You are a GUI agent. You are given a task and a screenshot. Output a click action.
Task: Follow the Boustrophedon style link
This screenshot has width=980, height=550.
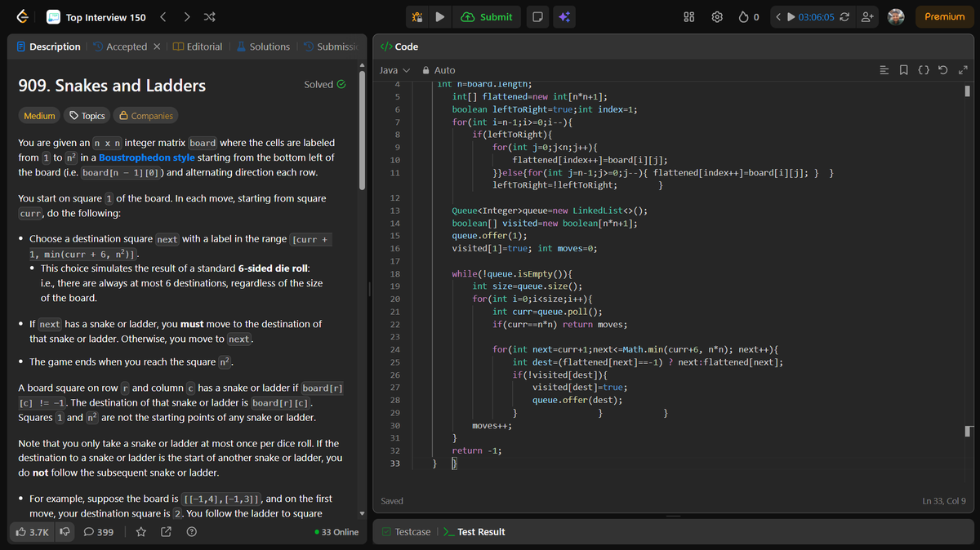point(147,157)
